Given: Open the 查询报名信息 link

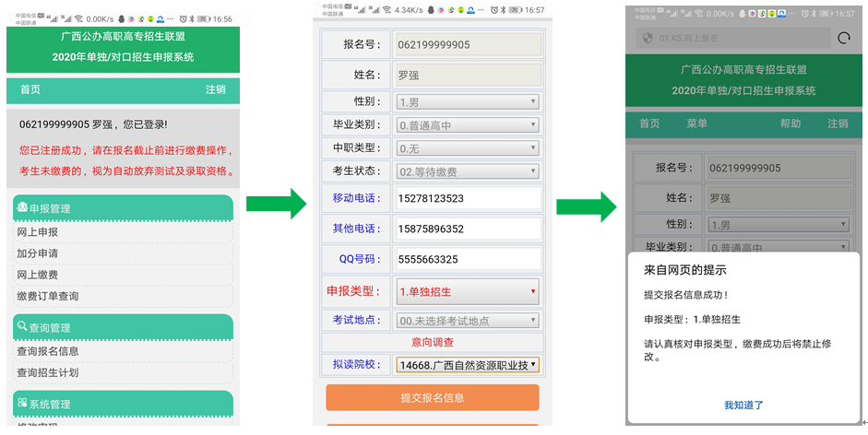Looking at the screenshot, I should pyautogui.click(x=48, y=351).
